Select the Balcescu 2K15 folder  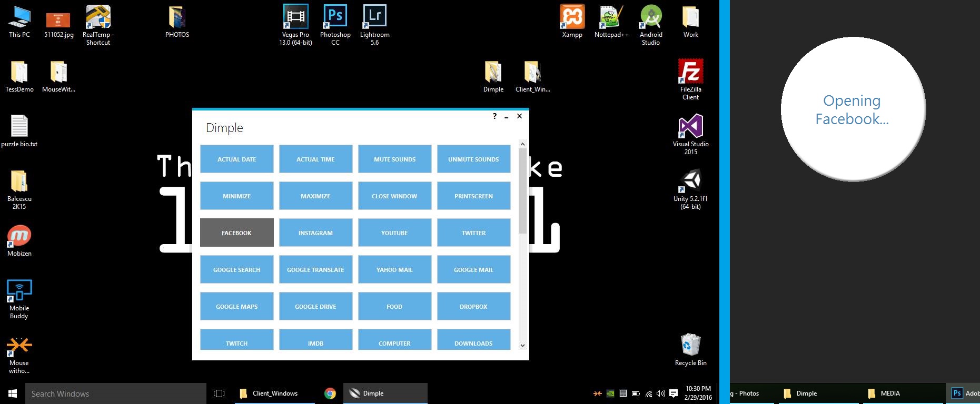pyautogui.click(x=19, y=189)
